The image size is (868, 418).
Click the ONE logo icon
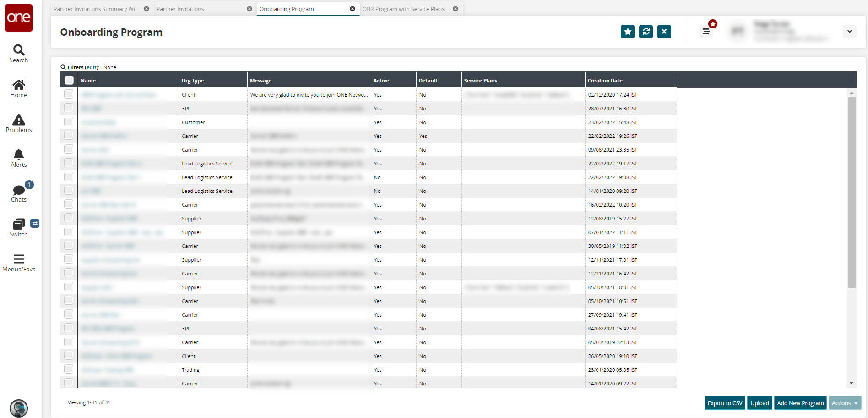click(x=19, y=18)
